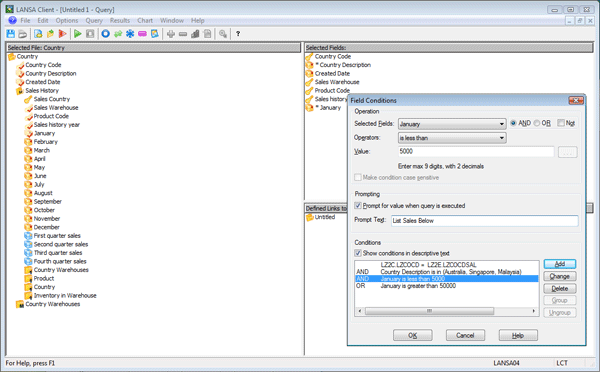Screen dimensions: 600x372
Task: Click the green Run query arrow icon
Action: pos(78,34)
